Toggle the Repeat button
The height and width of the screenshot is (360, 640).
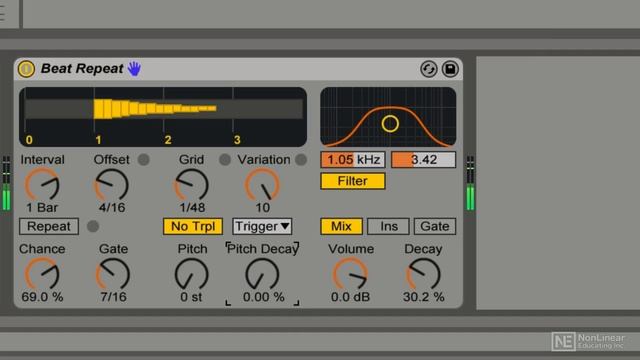click(x=49, y=226)
